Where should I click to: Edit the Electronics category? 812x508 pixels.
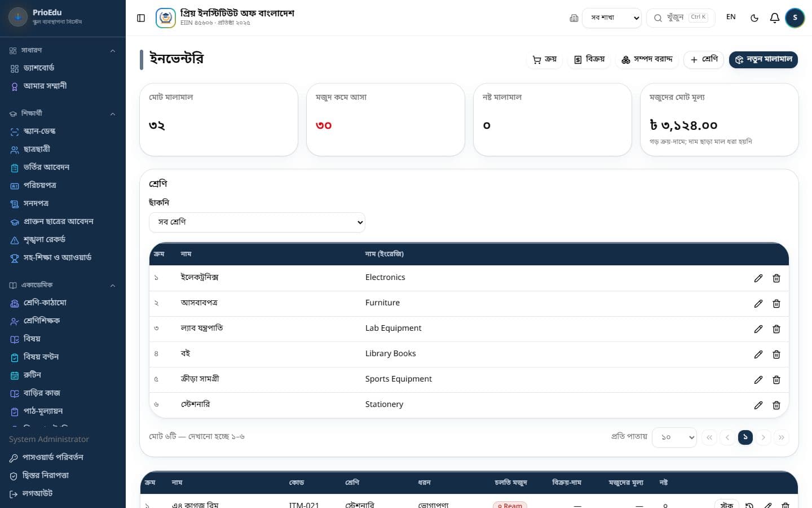tap(758, 278)
